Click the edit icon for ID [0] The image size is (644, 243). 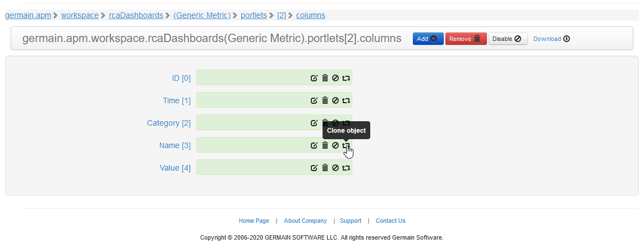(314, 78)
